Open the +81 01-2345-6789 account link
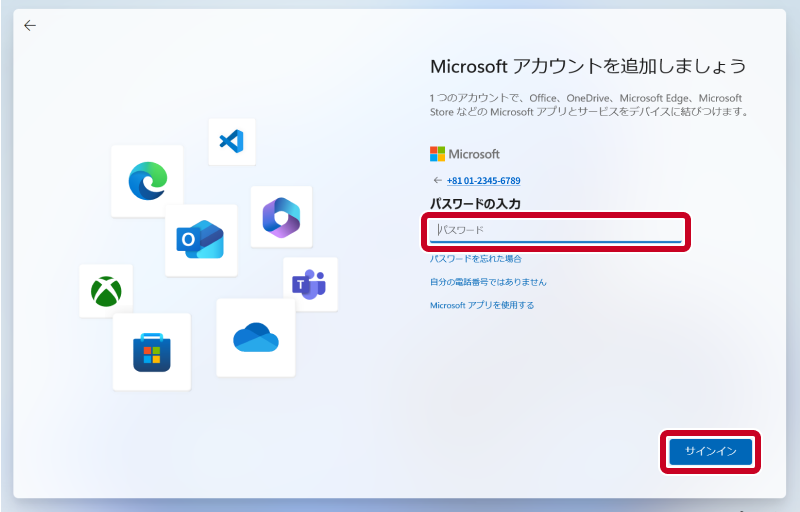This screenshot has width=800, height=512. tap(484, 181)
